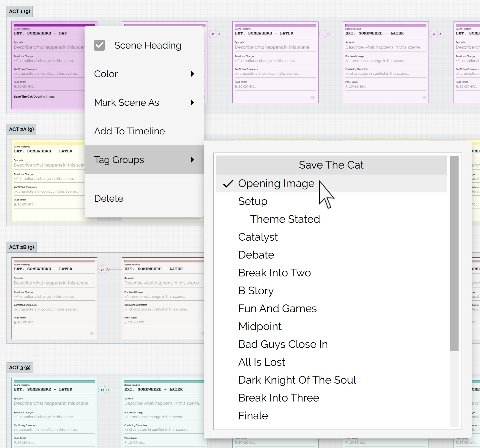Select the Setup tag

(331, 201)
